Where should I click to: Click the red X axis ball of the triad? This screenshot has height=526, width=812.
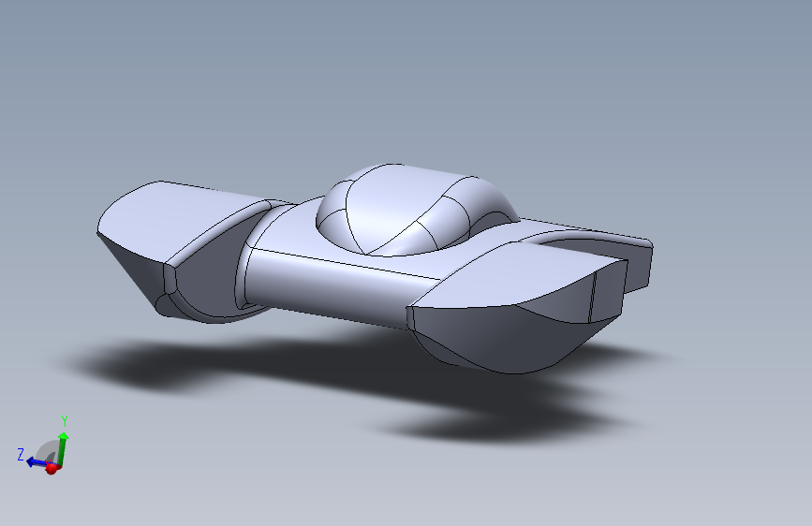tap(52, 469)
